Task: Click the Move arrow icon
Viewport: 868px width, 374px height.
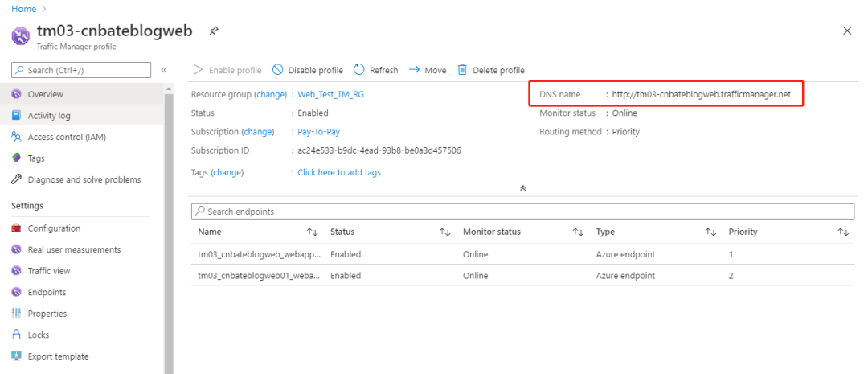Action: (x=414, y=70)
